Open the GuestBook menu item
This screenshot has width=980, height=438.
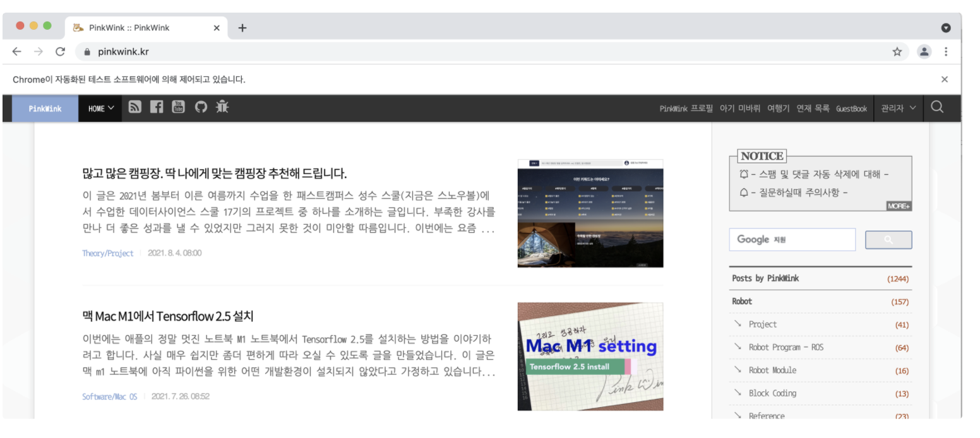click(x=851, y=109)
